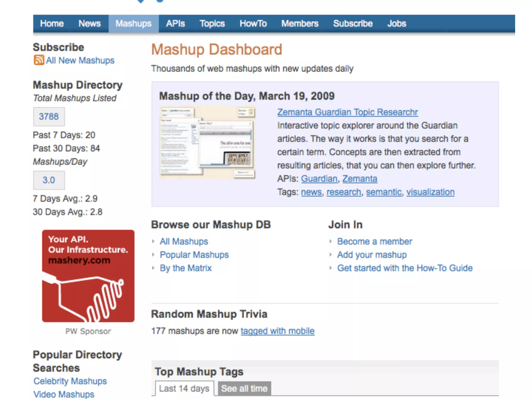Follow the tagged with mobile link
Viewport: 532px width, 399px height.
pos(277,331)
